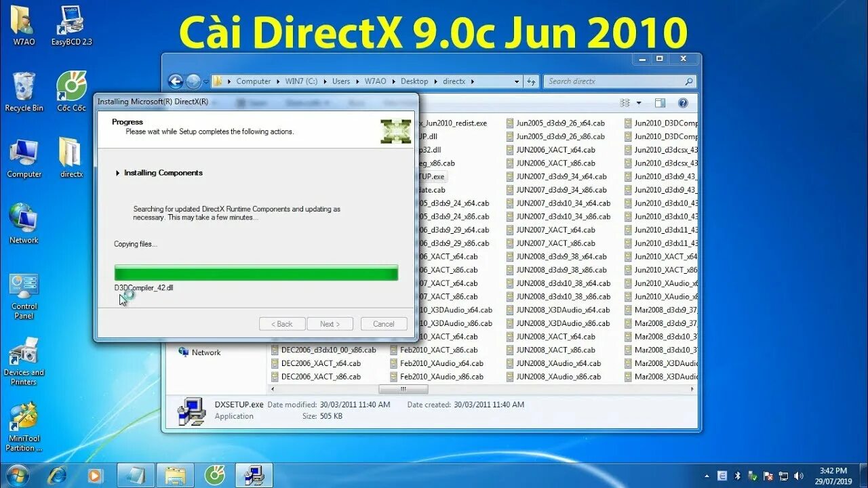The width and height of the screenshot is (868, 488).
Task: Open the Bluetooth tray icon
Action: (737, 476)
